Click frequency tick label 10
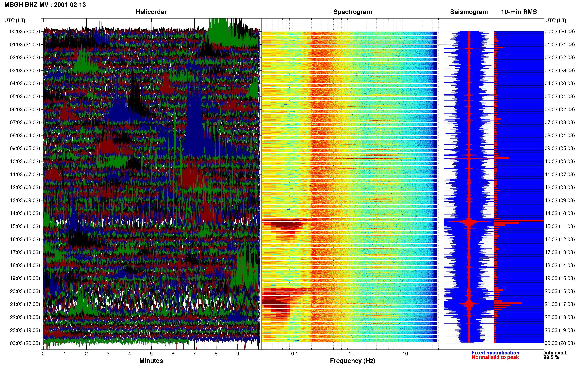The image size is (588, 368). (x=405, y=354)
